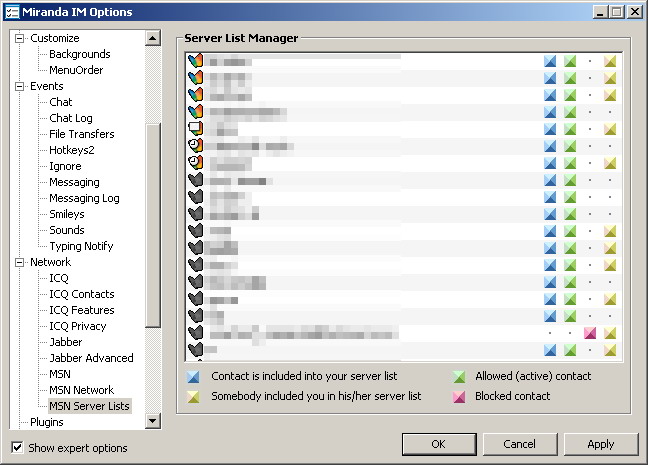Select Chat under Events

pos(61,102)
